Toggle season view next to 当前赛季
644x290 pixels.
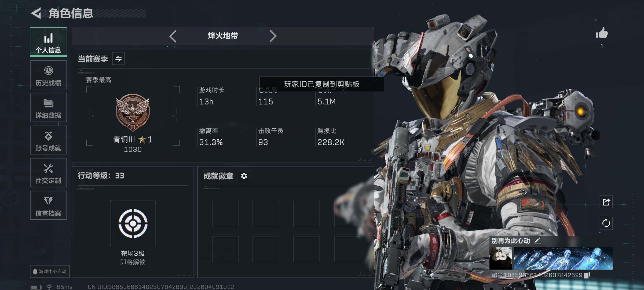[118, 59]
